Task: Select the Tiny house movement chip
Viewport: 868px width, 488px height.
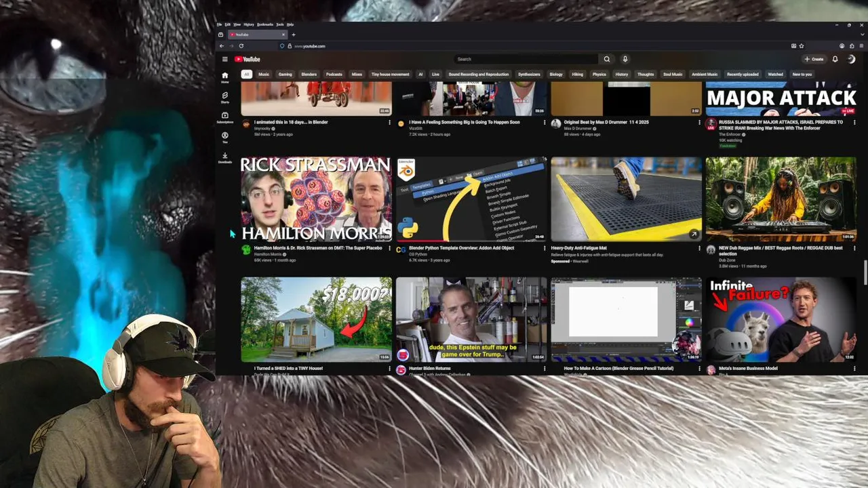Action: tap(390, 75)
